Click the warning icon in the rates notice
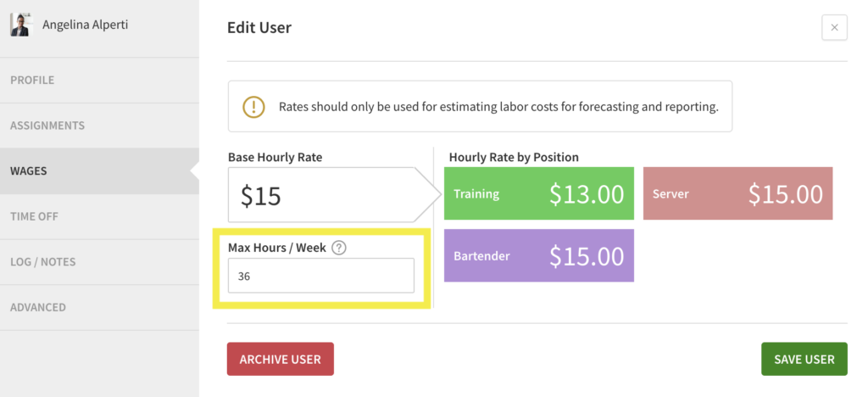The height and width of the screenshot is (397, 868). point(253,107)
